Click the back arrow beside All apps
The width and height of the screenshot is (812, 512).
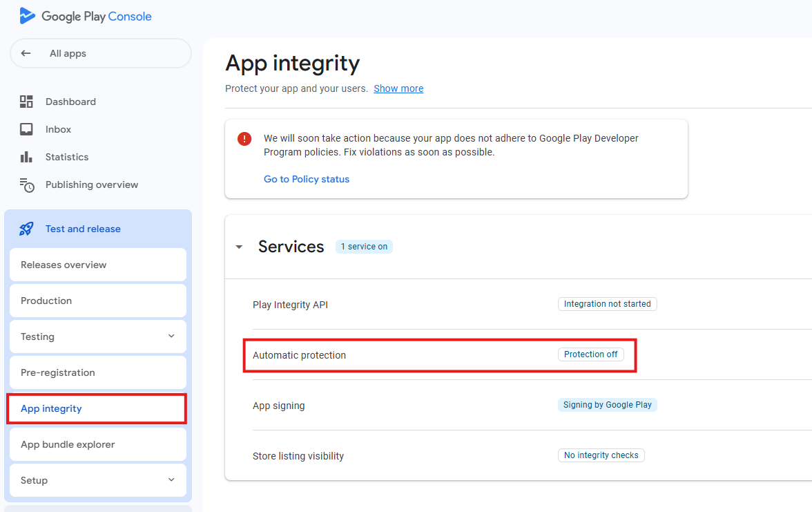point(26,53)
